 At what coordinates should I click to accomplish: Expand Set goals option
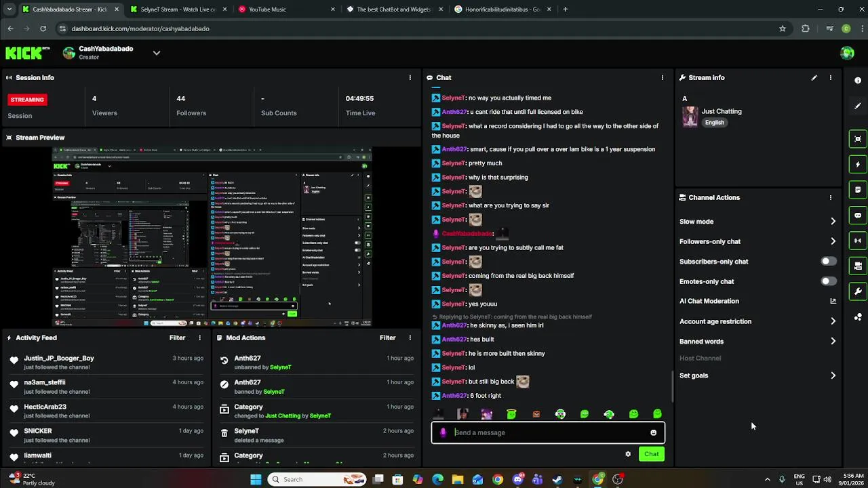click(x=833, y=375)
